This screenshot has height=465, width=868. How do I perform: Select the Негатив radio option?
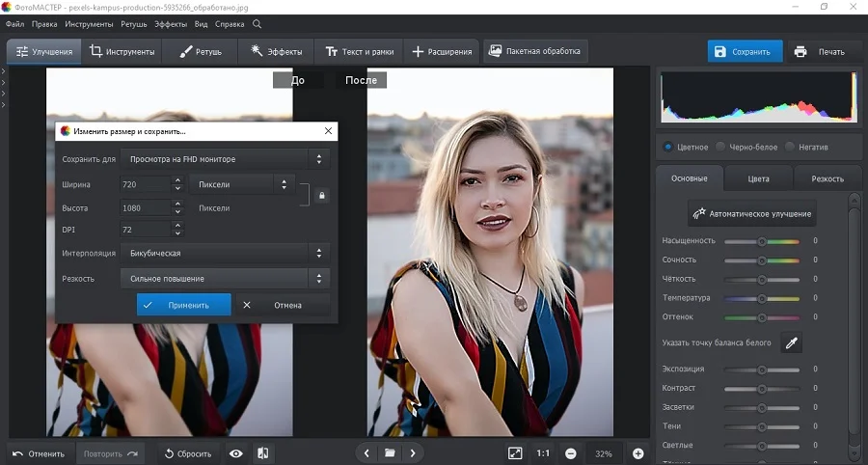tap(790, 147)
